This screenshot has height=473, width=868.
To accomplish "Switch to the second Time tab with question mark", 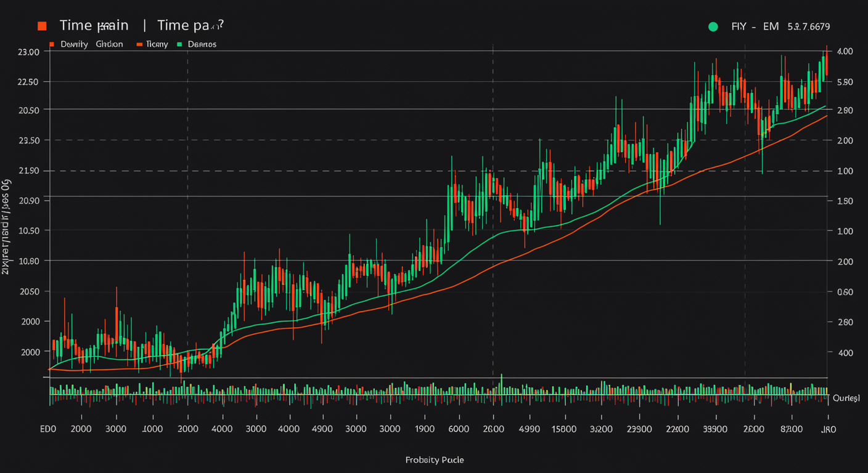I will click(x=190, y=26).
